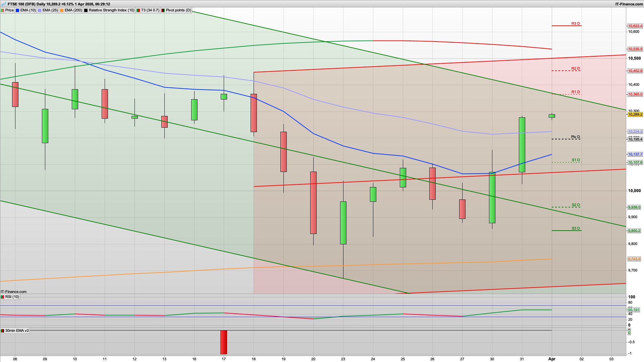Select the Apr date marker on time axis
The height and width of the screenshot is (362, 644).
[x=552, y=359]
